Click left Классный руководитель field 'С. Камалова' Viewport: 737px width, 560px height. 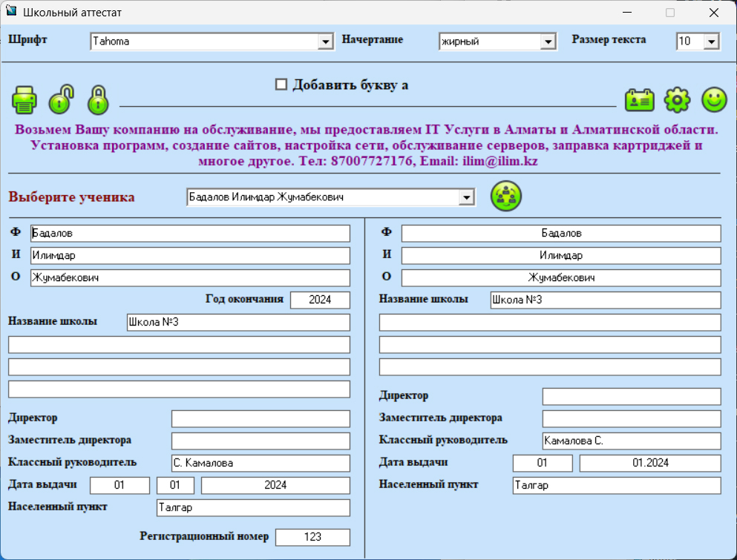[261, 463]
